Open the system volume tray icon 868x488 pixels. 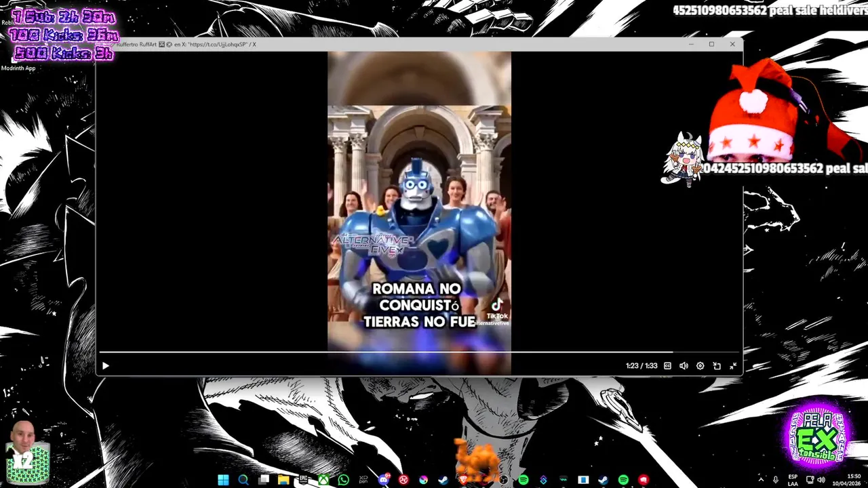pos(821,480)
